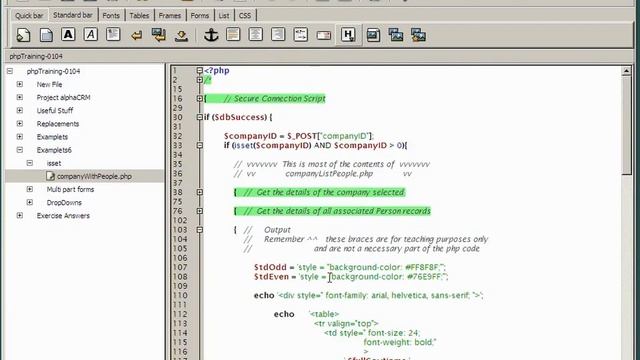Click the editor scrollbar up arrow
This screenshot has width=640, height=360.
tap(627, 71)
